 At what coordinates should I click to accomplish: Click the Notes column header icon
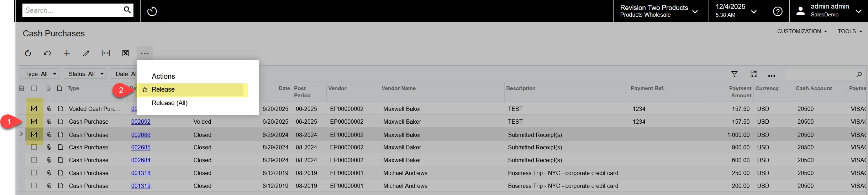pyautogui.click(x=59, y=88)
